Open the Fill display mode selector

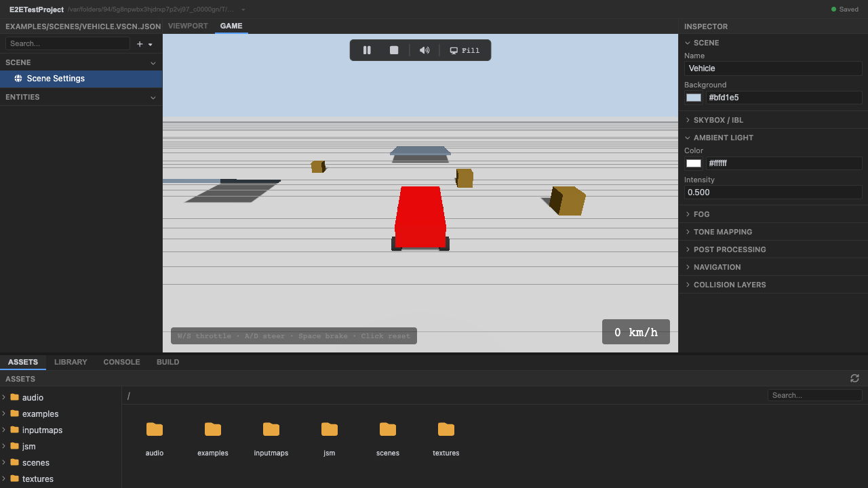pos(465,50)
